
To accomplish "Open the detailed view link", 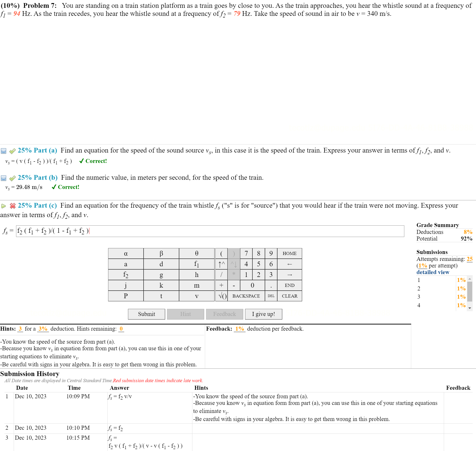I will [433, 272].
